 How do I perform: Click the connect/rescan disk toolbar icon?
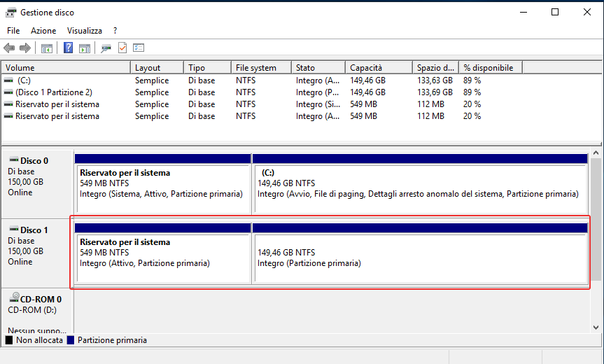[106, 48]
